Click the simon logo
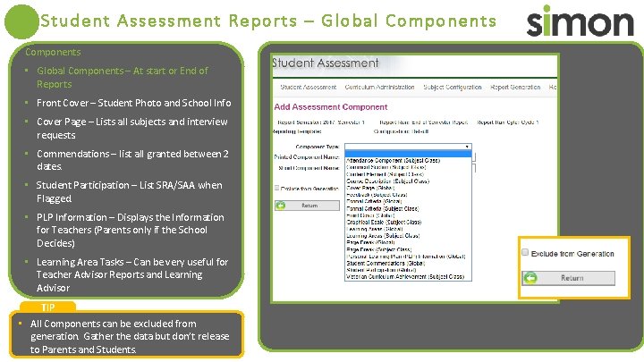Image resolution: width=644 pixels, height=362 pixels. point(580,21)
